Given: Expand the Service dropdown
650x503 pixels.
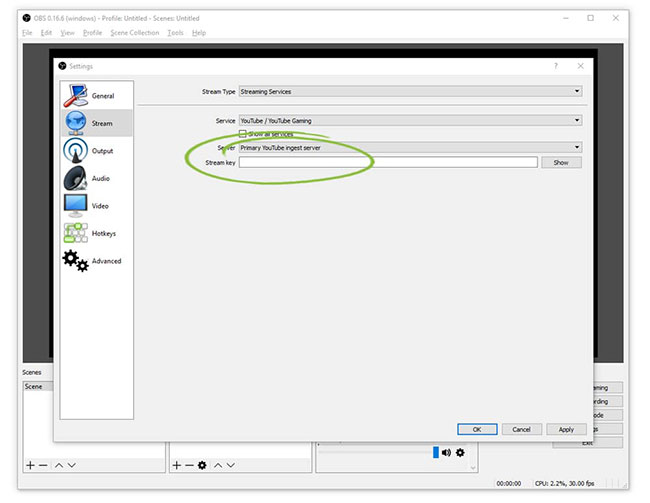Looking at the screenshot, I should tap(410, 121).
